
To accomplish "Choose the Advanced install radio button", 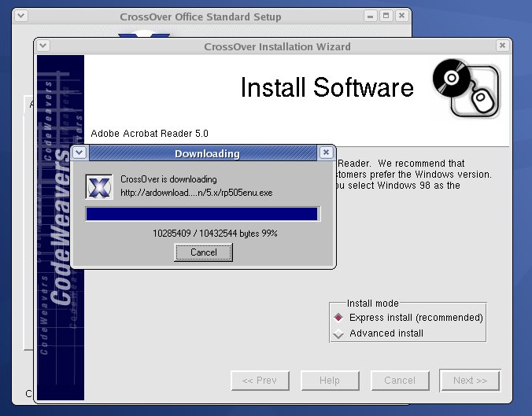I will click(338, 333).
